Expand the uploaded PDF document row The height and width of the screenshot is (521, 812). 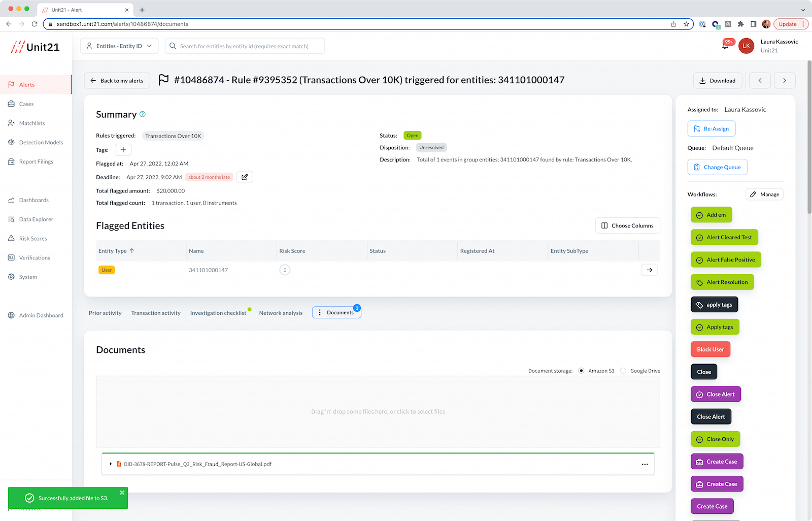tap(111, 464)
